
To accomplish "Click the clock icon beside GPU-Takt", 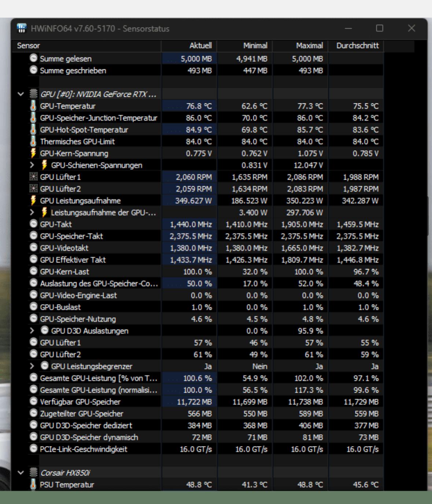I will [x=33, y=224].
